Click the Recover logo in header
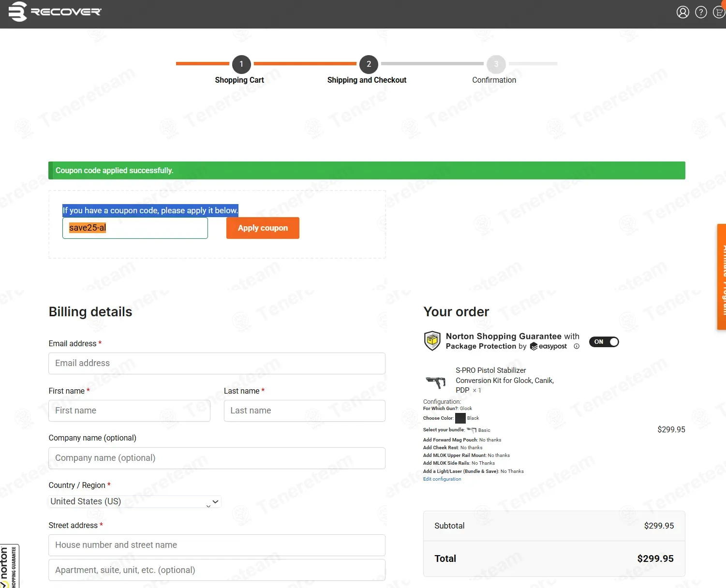 (x=55, y=12)
